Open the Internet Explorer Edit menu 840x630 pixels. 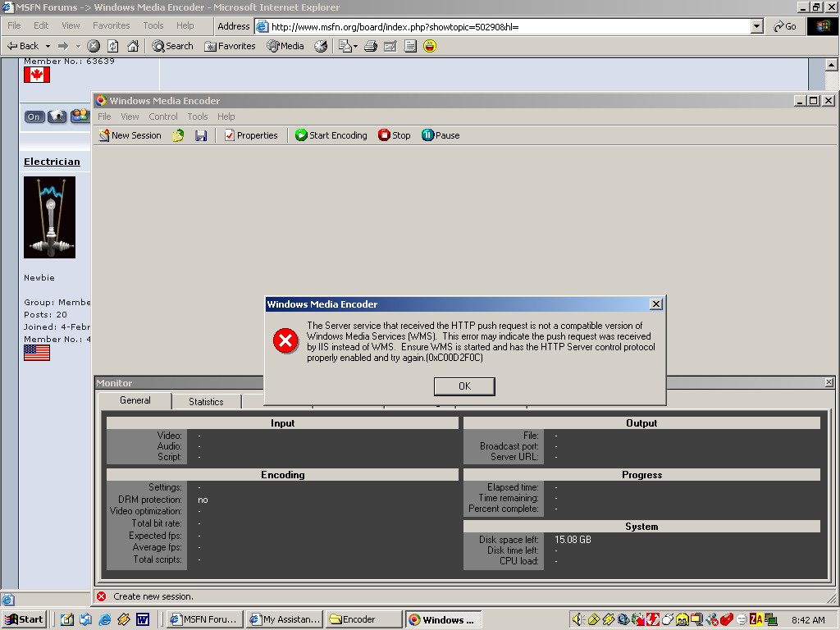pyautogui.click(x=41, y=25)
